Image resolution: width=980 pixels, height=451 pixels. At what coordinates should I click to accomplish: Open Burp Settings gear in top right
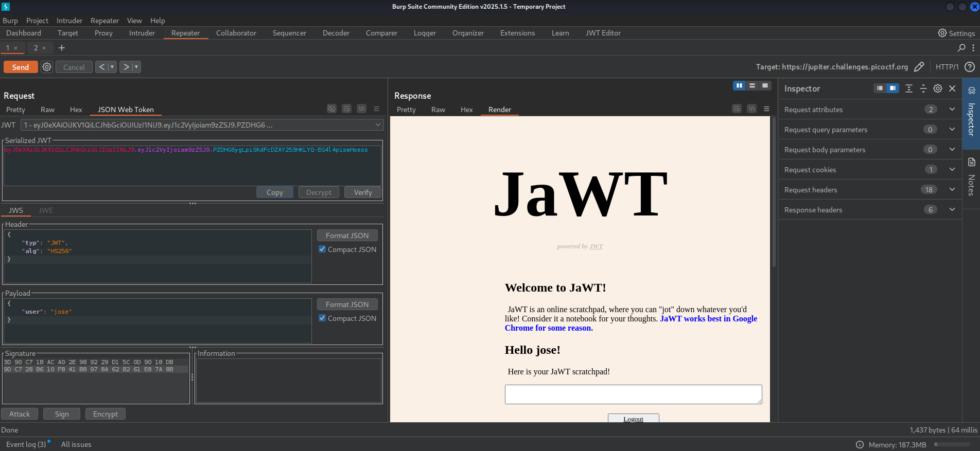click(942, 33)
